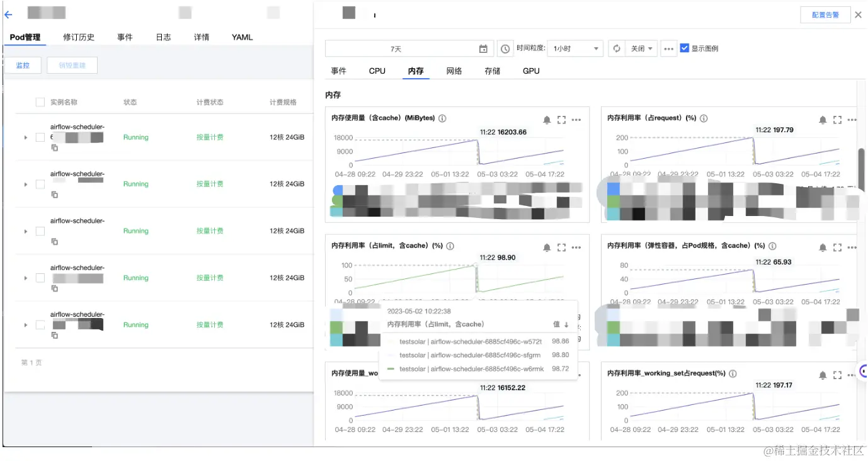The image size is (868, 461).
Task: Show info for 内存利用率（占request）chart
Action: coord(704,118)
